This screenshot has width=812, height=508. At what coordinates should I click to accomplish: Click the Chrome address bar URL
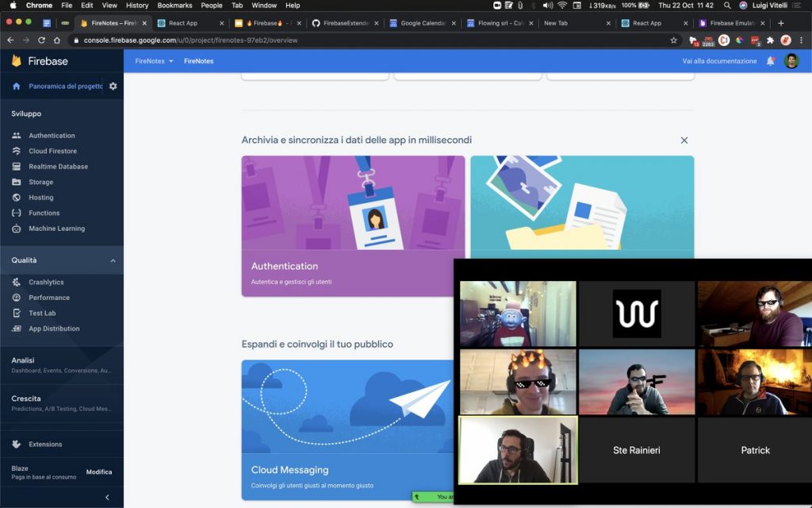(x=190, y=40)
